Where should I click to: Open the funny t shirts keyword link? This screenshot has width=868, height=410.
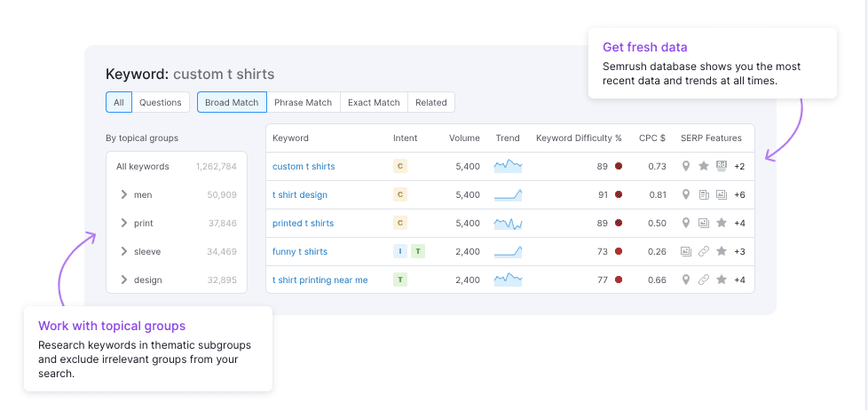point(299,252)
